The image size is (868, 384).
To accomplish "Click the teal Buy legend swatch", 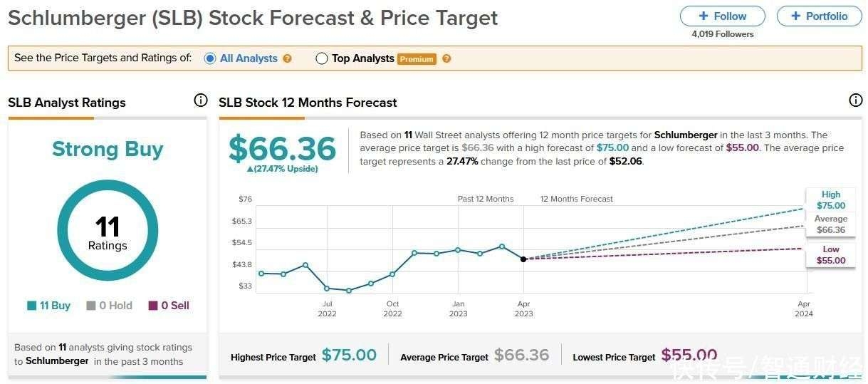I will point(32,306).
